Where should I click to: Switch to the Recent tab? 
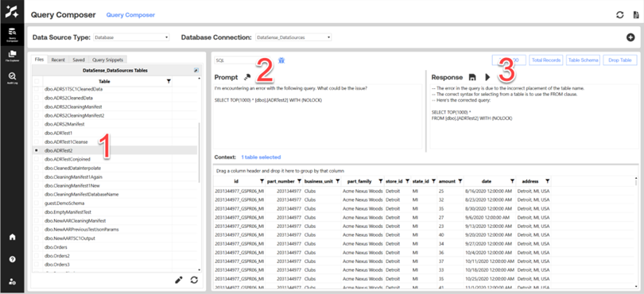pos(58,60)
